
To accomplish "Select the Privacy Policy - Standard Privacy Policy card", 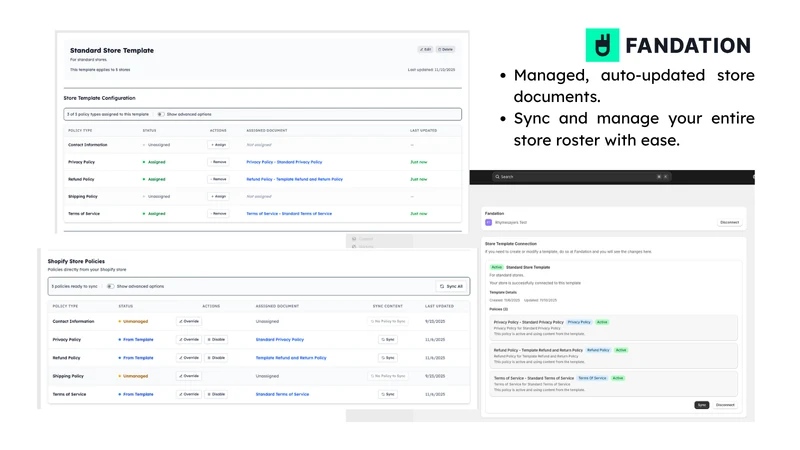I will pos(613,328).
